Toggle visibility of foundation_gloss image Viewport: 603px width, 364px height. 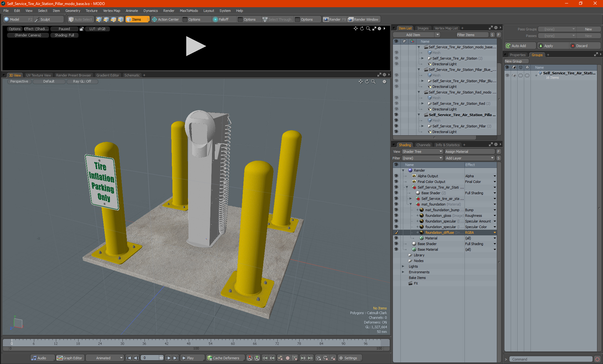click(x=396, y=216)
